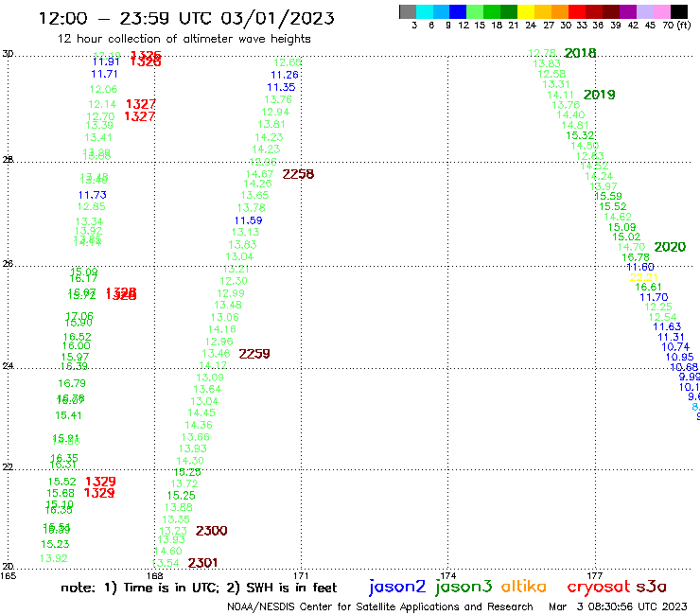Click the wave height "14.67" beside 2258
This screenshot has width=700, height=615.
pos(259,174)
